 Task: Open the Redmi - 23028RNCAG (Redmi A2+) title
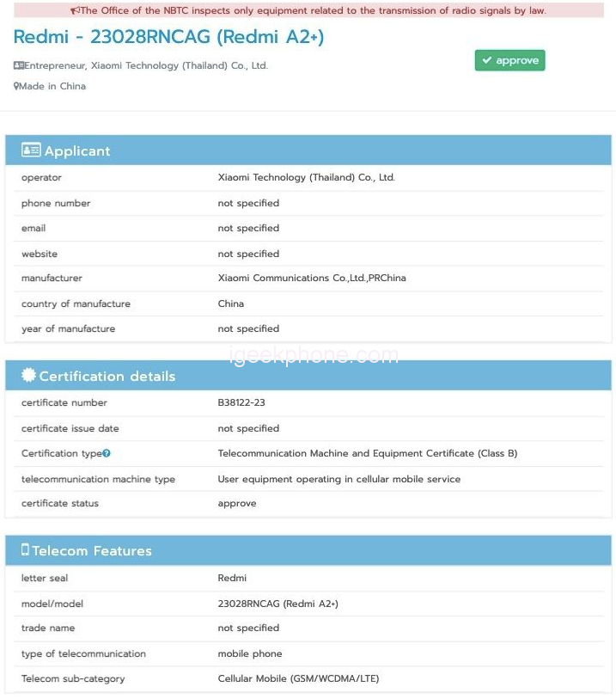coord(168,38)
